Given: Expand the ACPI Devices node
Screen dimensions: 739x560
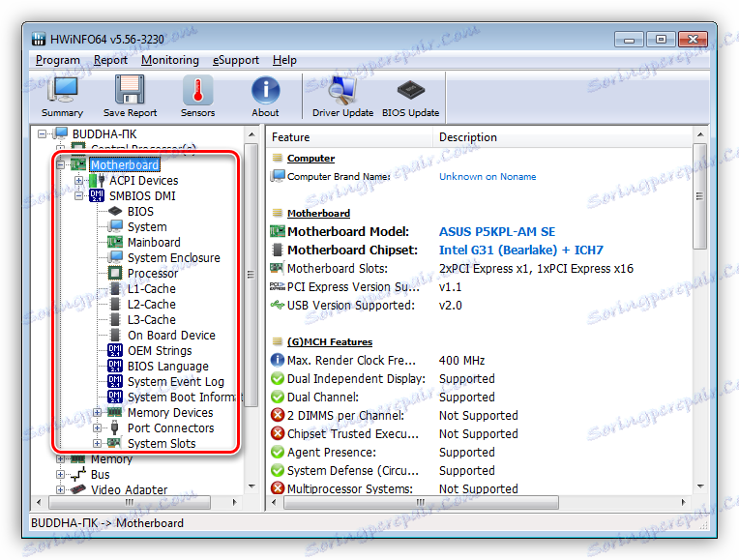Looking at the screenshot, I should click(78, 181).
